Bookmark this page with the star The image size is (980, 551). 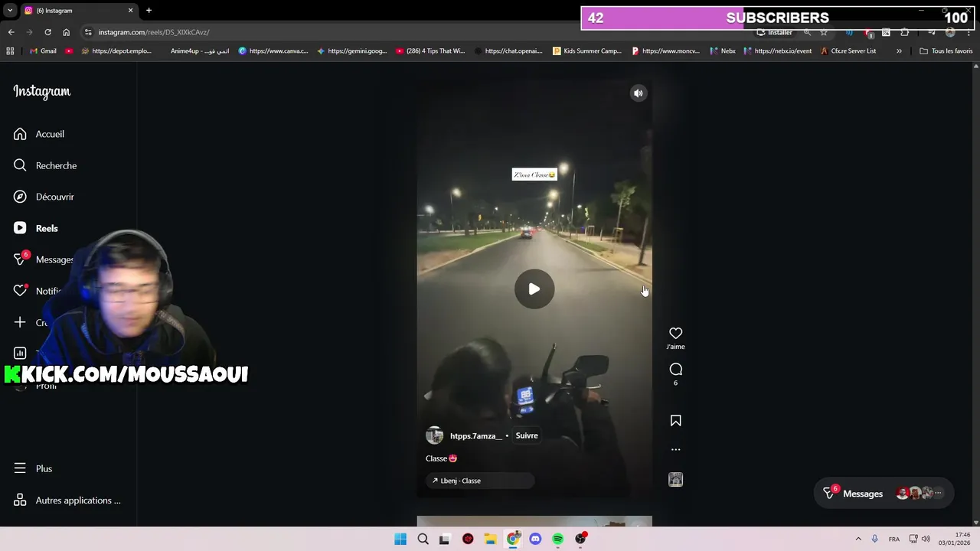[824, 32]
